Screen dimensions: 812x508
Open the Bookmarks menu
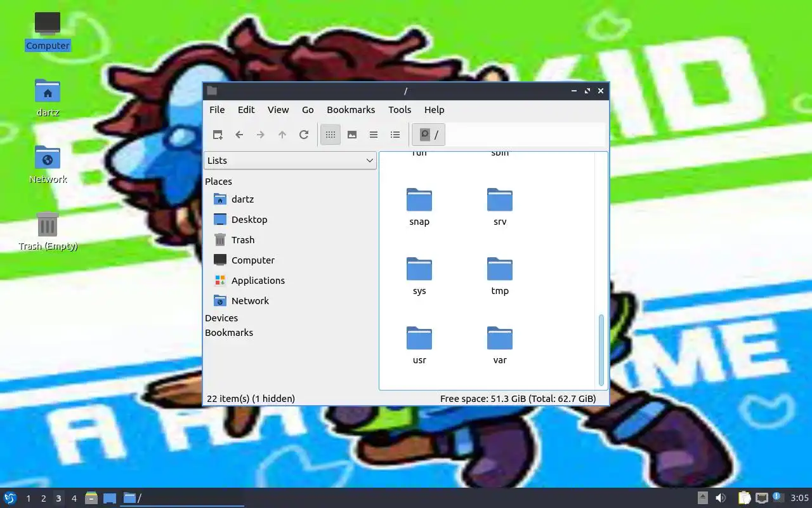click(x=351, y=110)
